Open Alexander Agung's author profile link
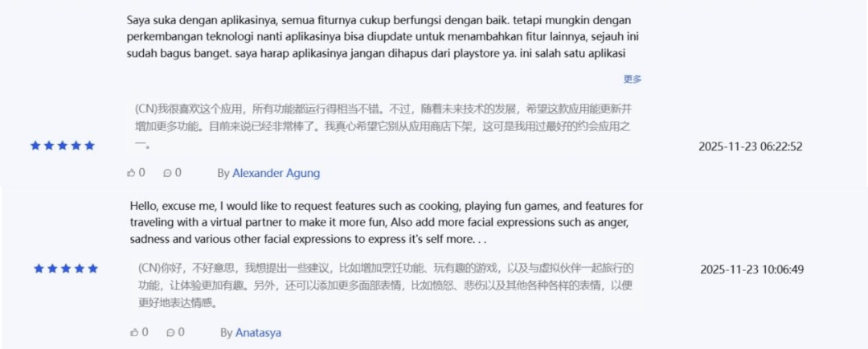 (x=276, y=174)
